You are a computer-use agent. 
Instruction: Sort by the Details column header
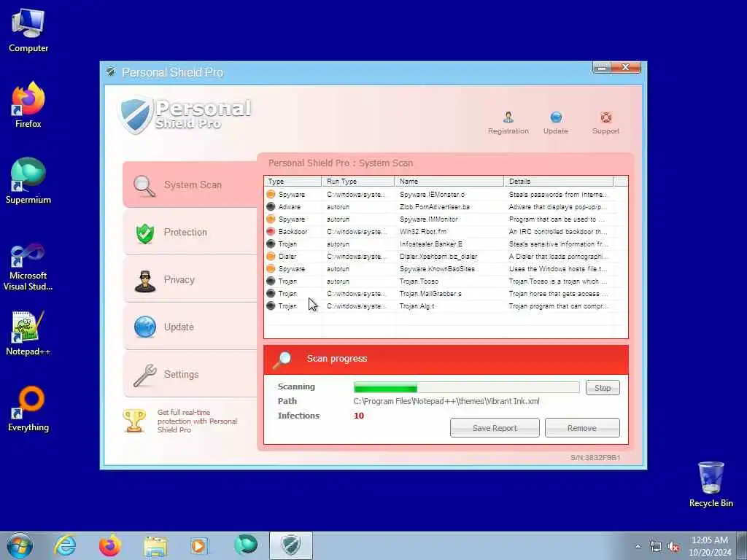pos(558,182)
